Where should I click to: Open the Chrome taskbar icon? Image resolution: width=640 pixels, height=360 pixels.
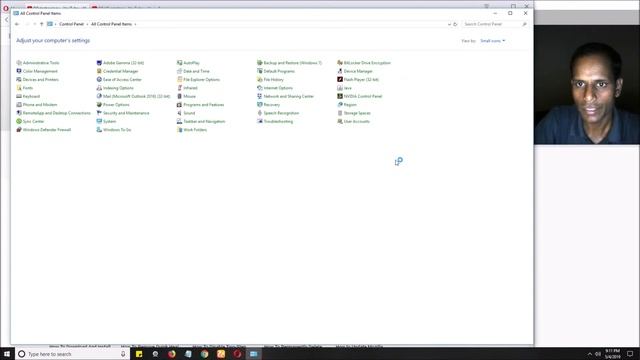click(x=204, y=354)
